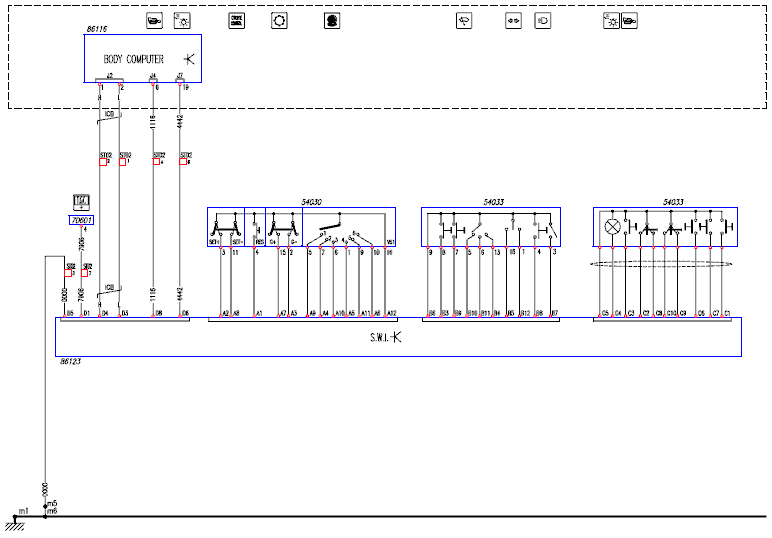Click the 86123 reference number
The height and width of the screenshot is (538, 772).
point(69,361)
